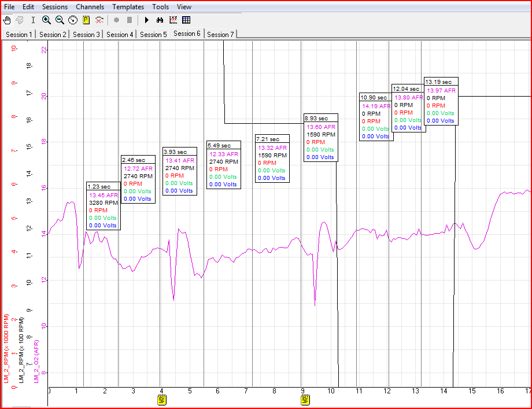Select the hand pan tool
532x409 pixels.
coord(7,20)
